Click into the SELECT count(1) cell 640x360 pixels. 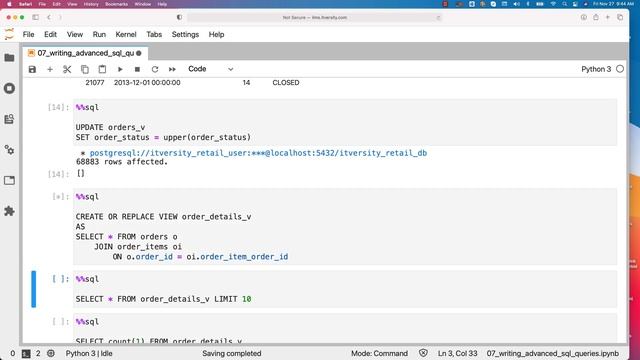click(345, 329)
